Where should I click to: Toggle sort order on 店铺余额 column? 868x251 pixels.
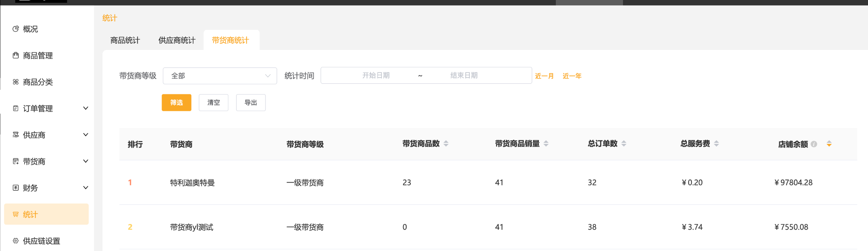829,144
